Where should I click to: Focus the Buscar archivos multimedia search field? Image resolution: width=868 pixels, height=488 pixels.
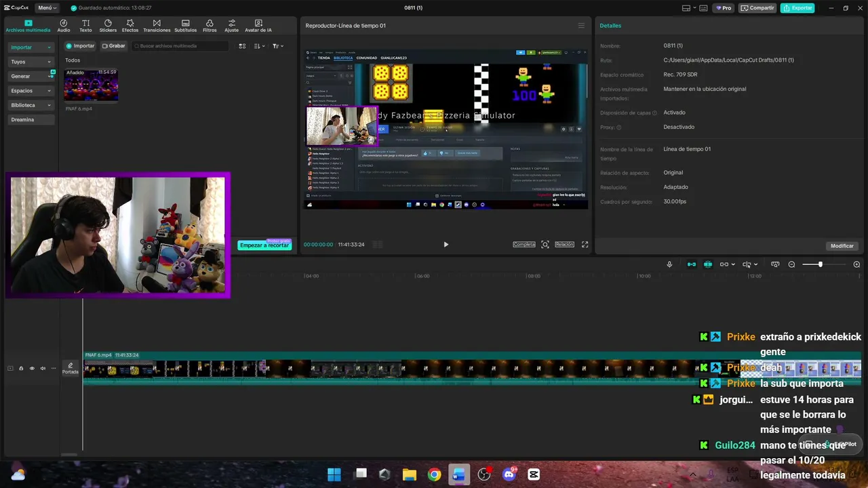[180, 46]
